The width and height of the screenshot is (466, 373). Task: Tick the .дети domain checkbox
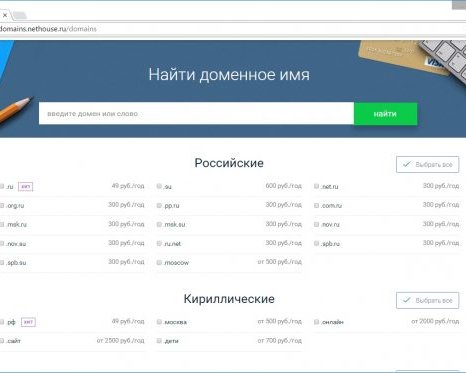click(x=159, y=341)
